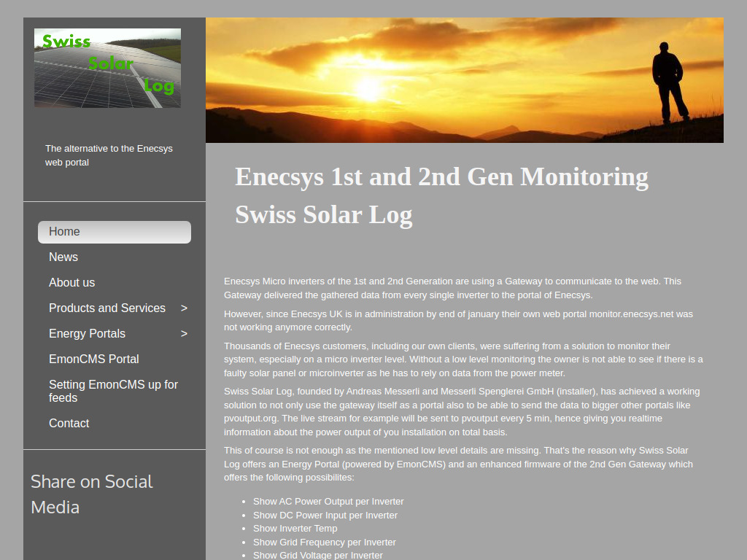Open the EmonCMS Portal page
This screenshot has height=560, width=747.
tap(93, 359)
